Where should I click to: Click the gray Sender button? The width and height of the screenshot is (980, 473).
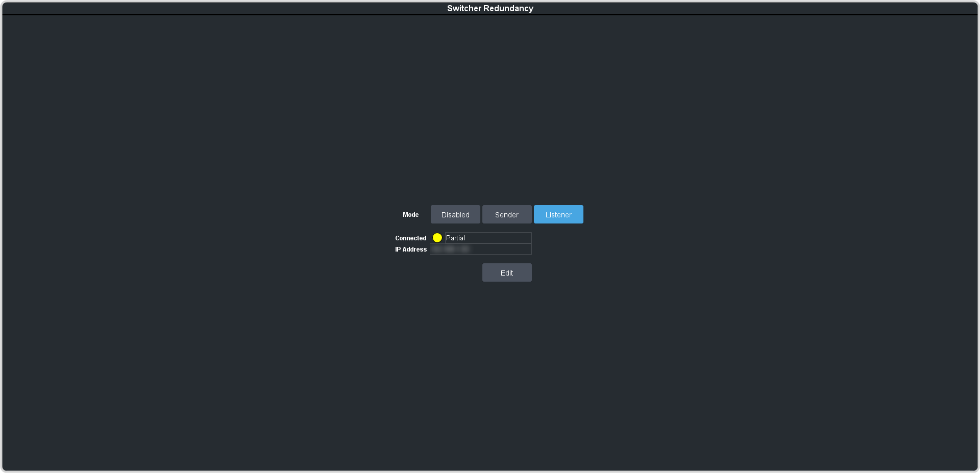[507, 214]
